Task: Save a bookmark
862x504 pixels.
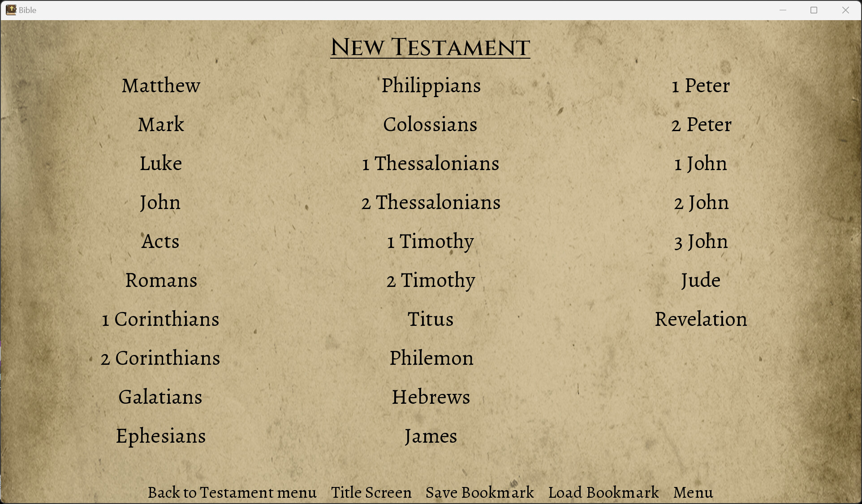Action: point(479,492)
